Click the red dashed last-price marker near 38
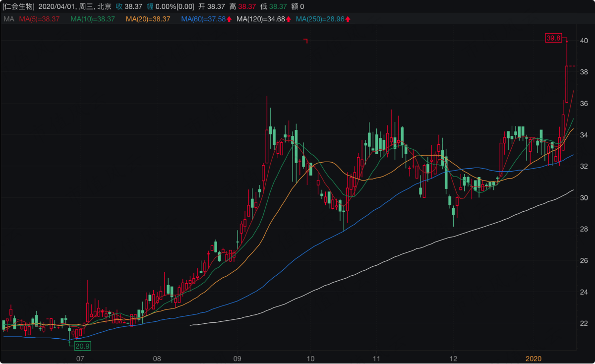 pos(571,66)
